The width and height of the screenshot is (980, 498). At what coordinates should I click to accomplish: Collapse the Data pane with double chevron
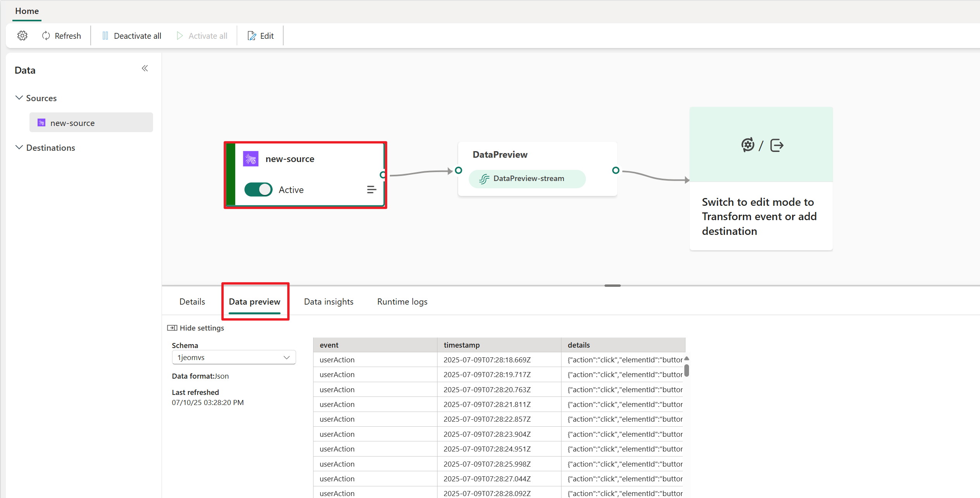145,69
